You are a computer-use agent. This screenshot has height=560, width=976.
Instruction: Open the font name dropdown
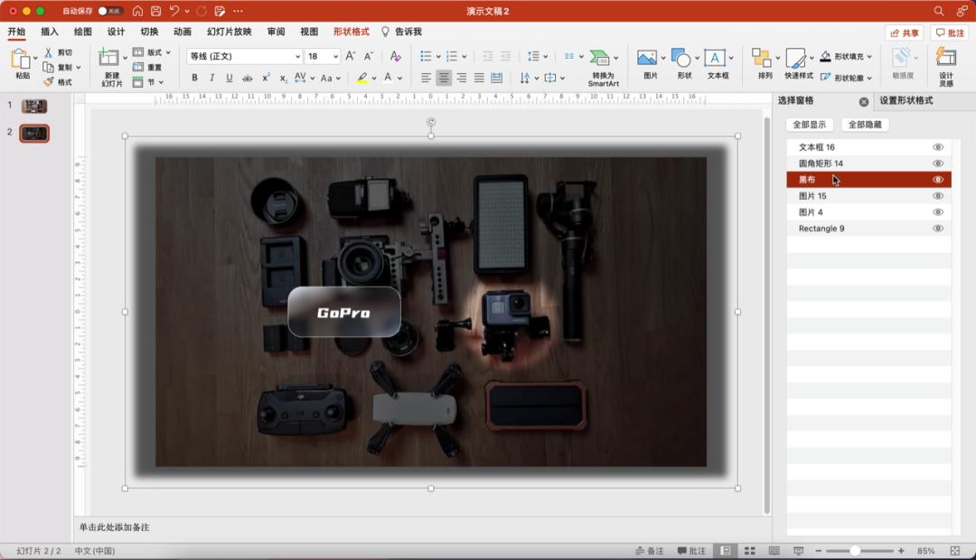click(297, 57)
